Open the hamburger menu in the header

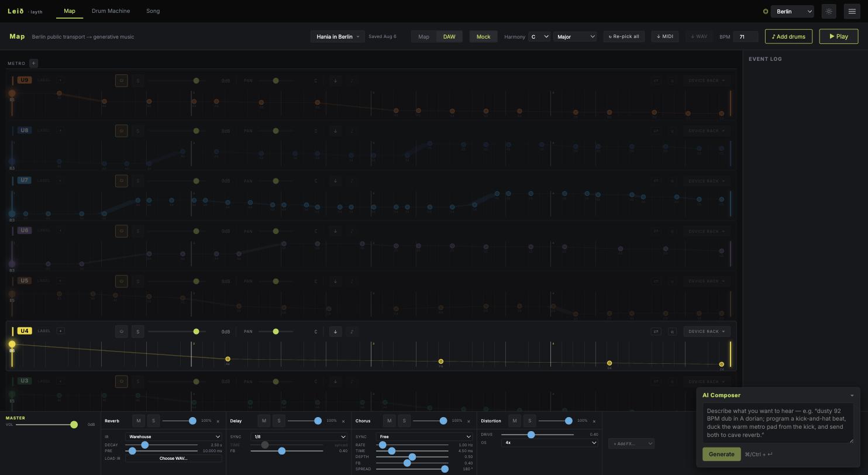[x=852, y=11]
